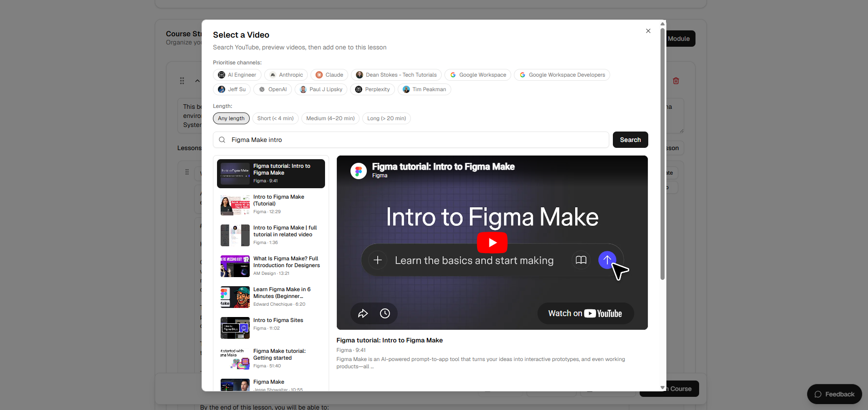Select Figma tutorial: Intro to Figma Make result

coord(271,174)
